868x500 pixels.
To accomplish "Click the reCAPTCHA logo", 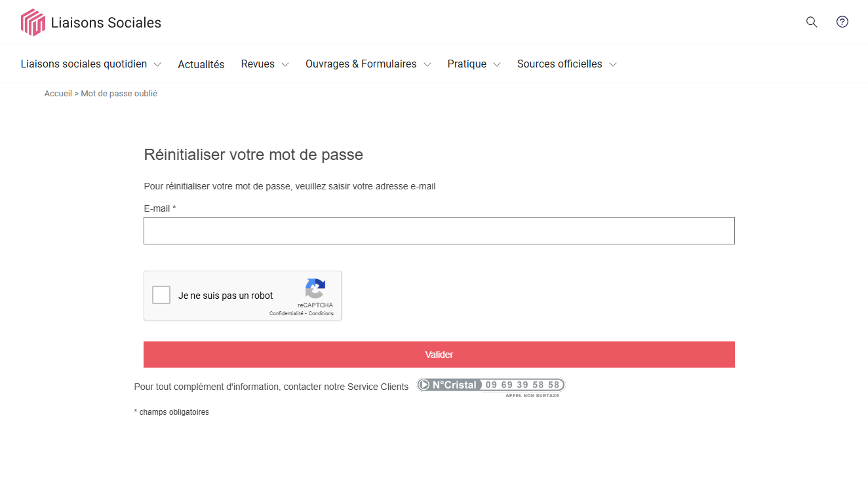I will coord(315,290).
